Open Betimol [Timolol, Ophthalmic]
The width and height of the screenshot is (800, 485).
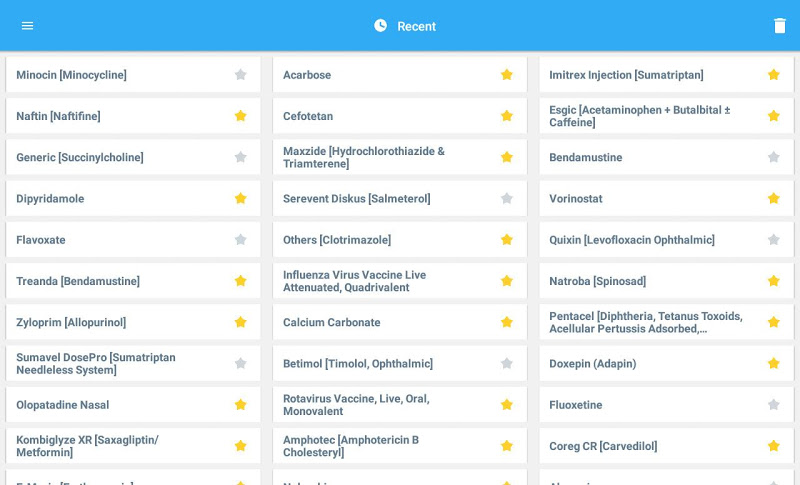coord(399,364)
